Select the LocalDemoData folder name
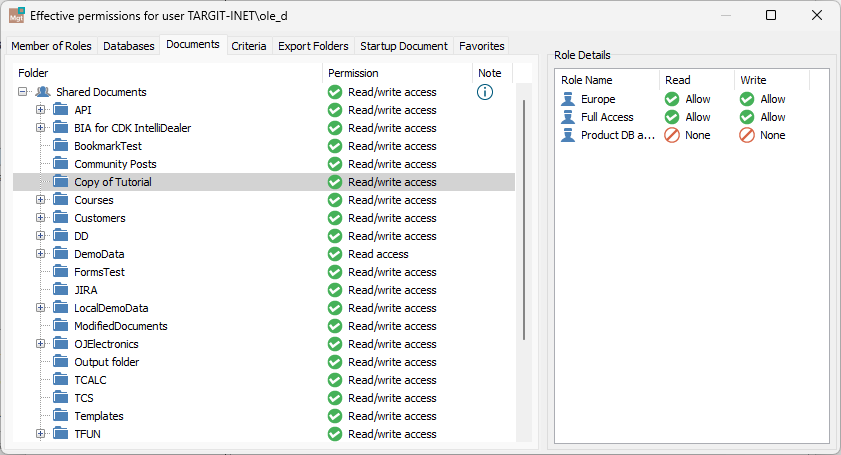 coord(111,308)
